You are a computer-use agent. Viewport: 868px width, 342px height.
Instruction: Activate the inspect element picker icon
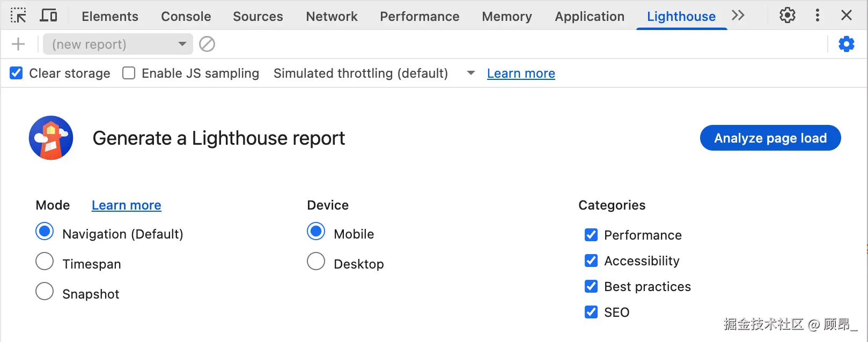tap(18, 16)
